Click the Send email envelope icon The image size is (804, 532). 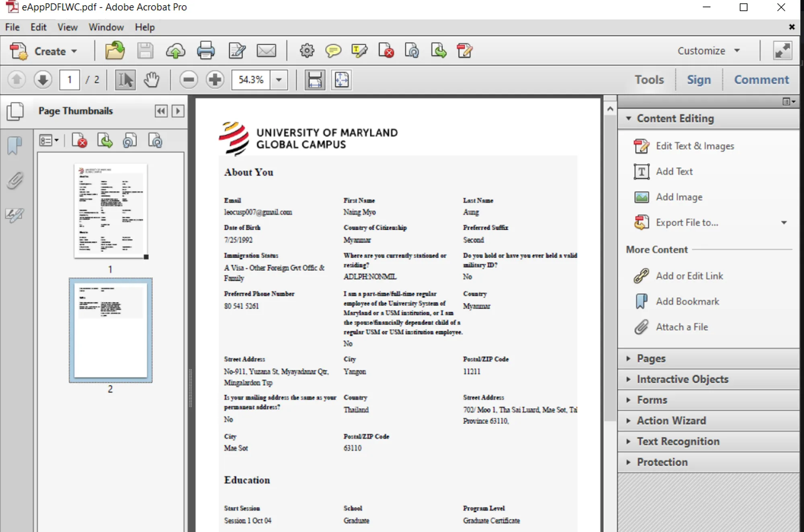click(266, 51)
